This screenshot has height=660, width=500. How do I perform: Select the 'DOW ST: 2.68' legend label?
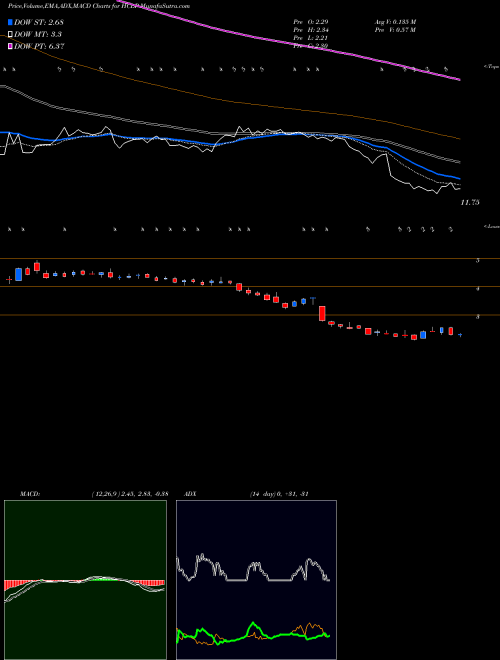39,22
